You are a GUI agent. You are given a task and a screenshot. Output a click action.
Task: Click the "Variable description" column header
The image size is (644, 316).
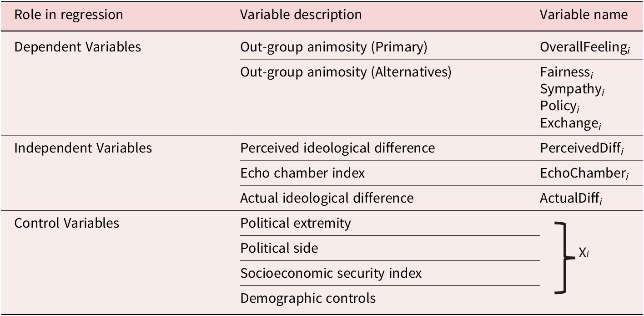(x=301, y=15)
